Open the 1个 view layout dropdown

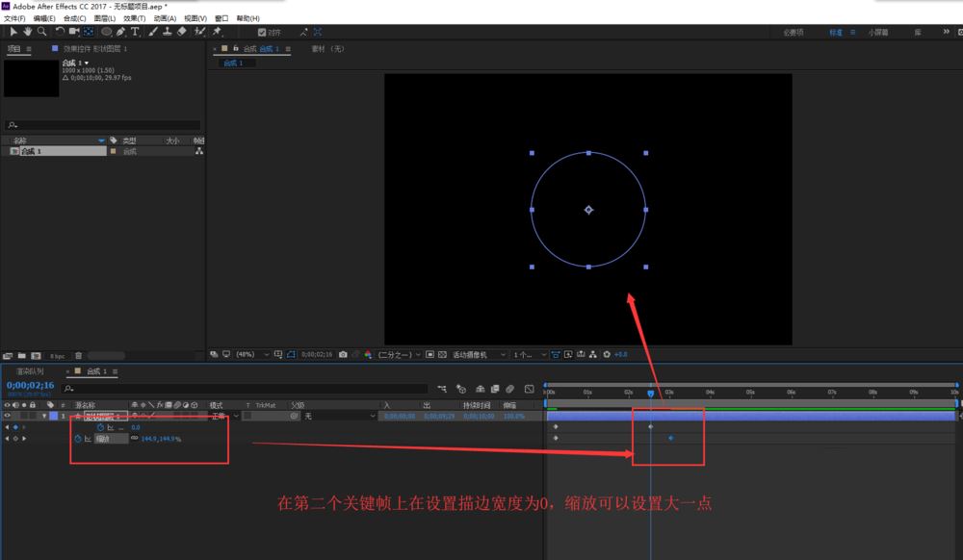tap(530, 354)
